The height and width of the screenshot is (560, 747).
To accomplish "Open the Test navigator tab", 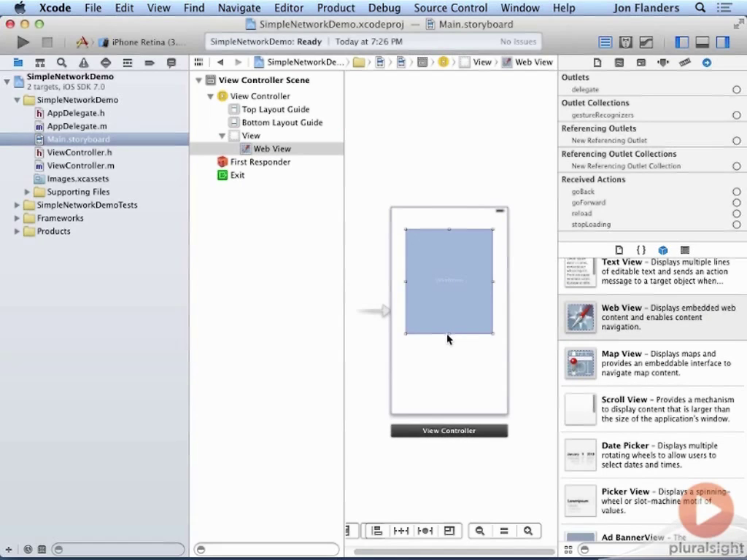I will (105, 63).
